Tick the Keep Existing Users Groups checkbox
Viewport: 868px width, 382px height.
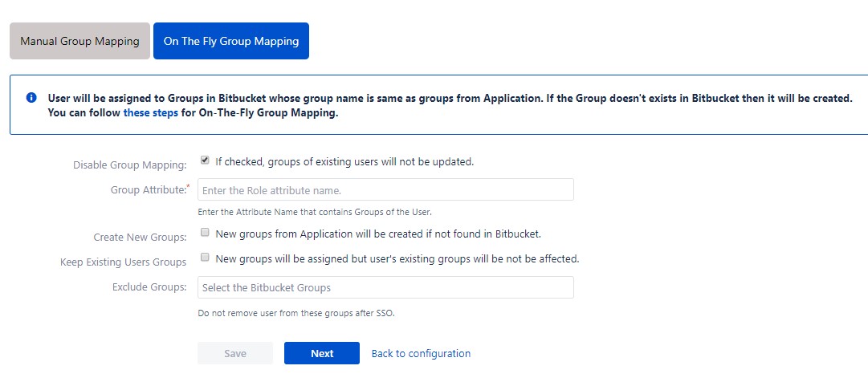click(205, 258)
